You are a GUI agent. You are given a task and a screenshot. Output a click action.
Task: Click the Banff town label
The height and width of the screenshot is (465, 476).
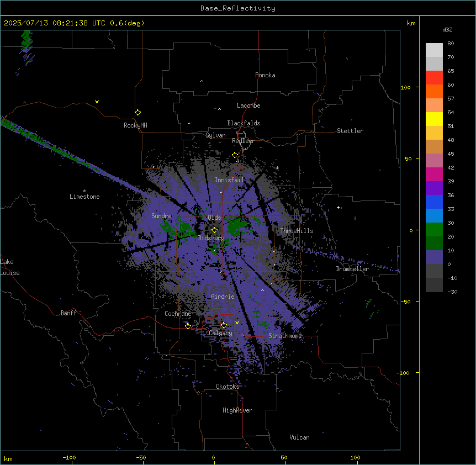[68, 313]
